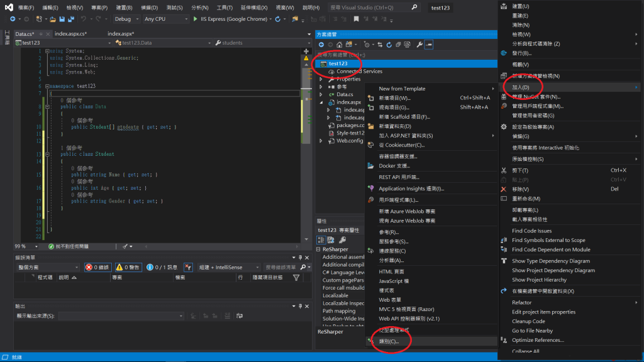Click the Solution Explorer search field
Image resolution: width=644 pixels, height=362 pixels.
pyautogui.click(x=407, y=55)
